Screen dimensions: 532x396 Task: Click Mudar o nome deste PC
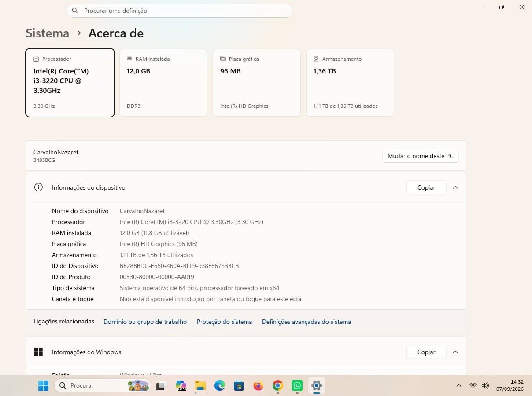click(x=421, y=156)
